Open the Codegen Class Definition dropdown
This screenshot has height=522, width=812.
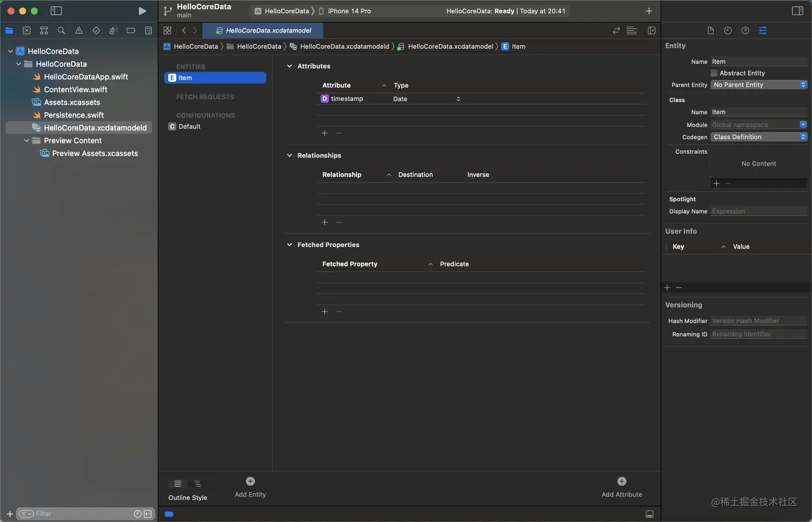759,137
